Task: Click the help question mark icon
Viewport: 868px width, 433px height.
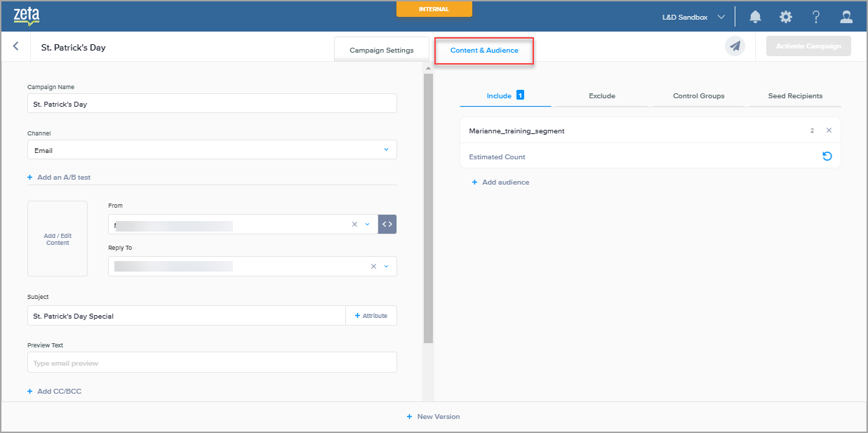Action: point(816,17)
